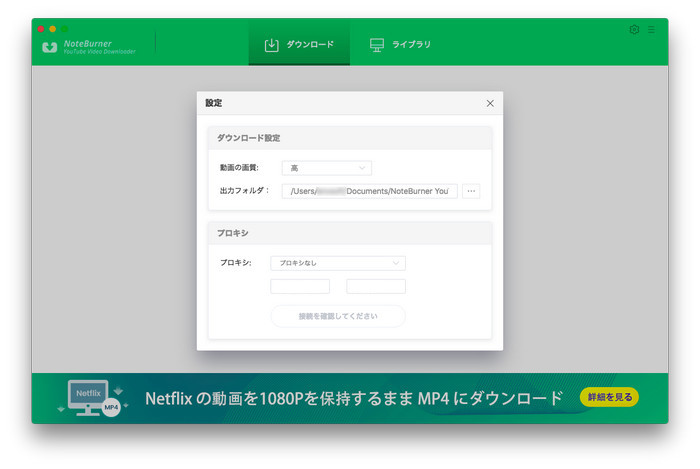Click the library monitor icon
700x469 pixels.
coord(377,45)
